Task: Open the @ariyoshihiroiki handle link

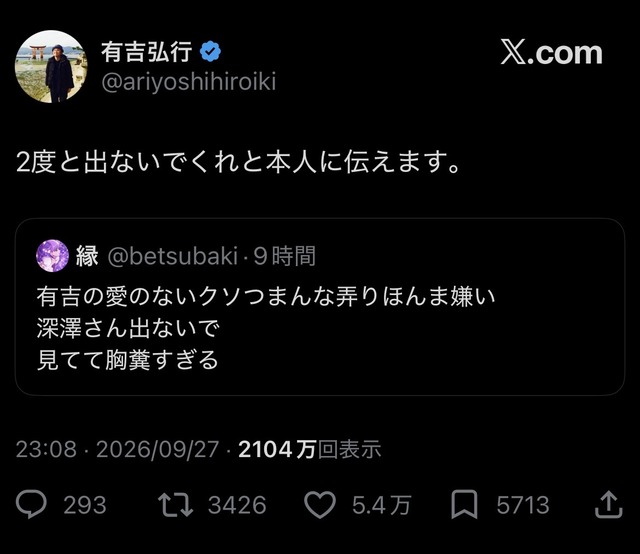Action: pos(189,81)
